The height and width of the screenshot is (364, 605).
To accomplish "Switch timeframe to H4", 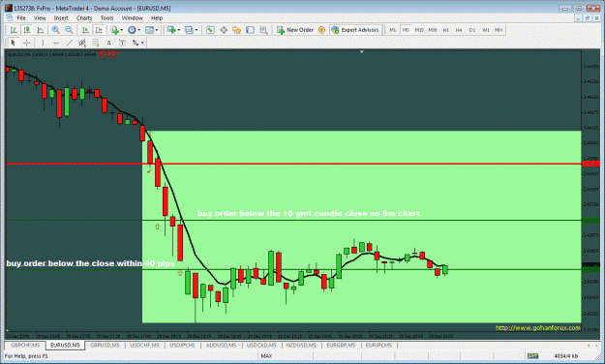I will [459, 30].
